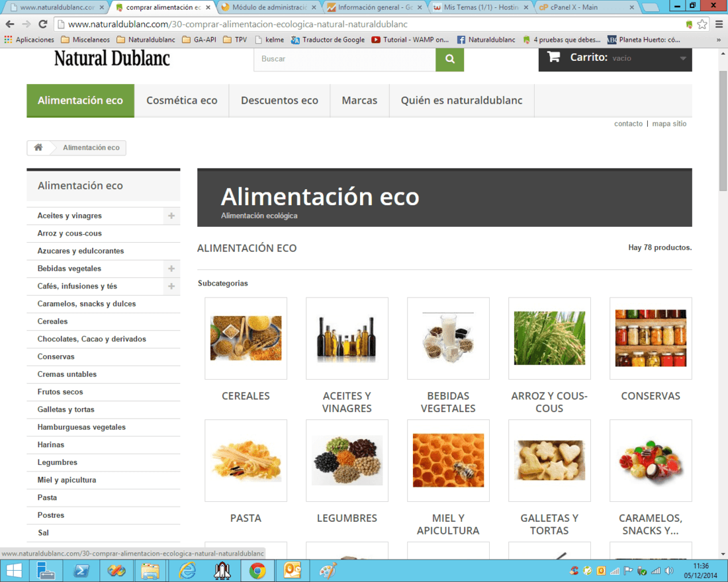The width and height of the screenshot is (728, 582).
Task: Bookmark page with star icon
Action: (x=702, y=24)
